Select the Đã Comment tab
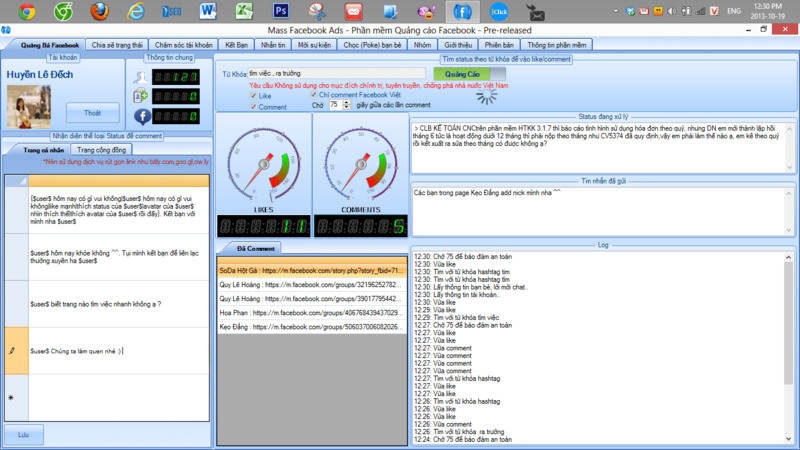 point(255,248)
